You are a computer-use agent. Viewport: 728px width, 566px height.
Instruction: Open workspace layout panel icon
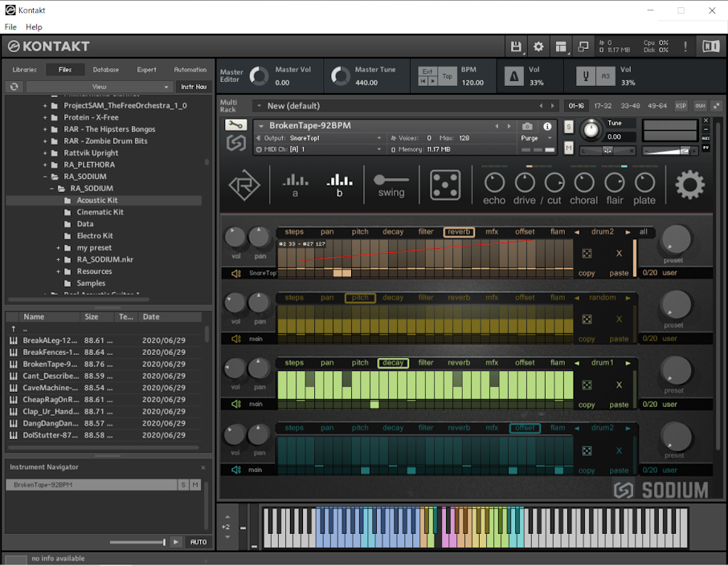tap(561, 47)
